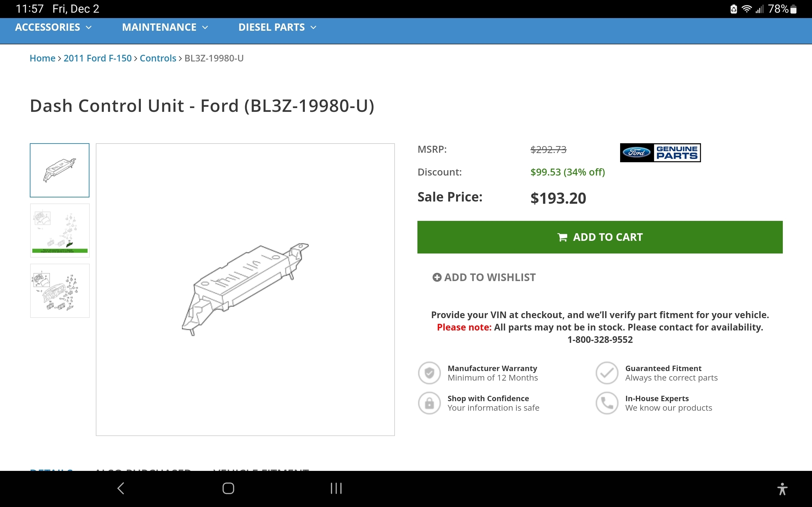Click the Manufacturer Warranty shield icon
The height and width of the screenshot is (507, 812).
[x=429, y=373]
